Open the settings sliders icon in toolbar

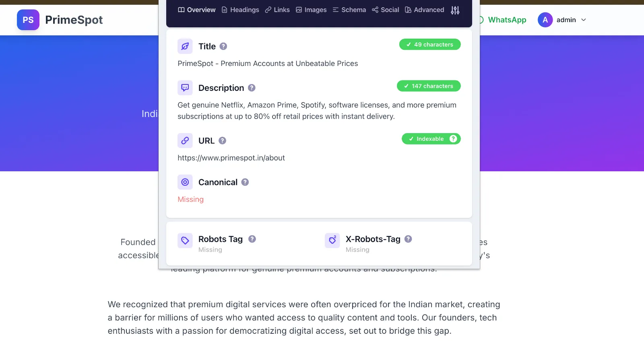tap(455, 10)
